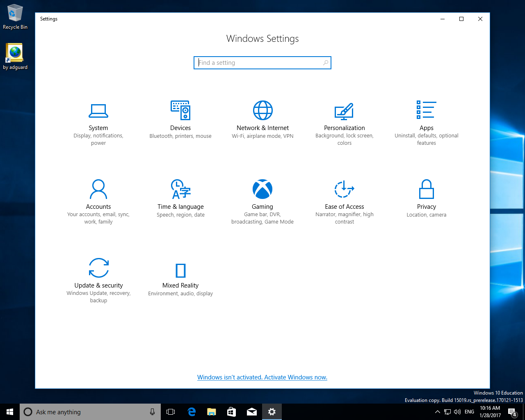Click the Cortana microphone icon
This screenshot has width=525, height=420.
152,412
